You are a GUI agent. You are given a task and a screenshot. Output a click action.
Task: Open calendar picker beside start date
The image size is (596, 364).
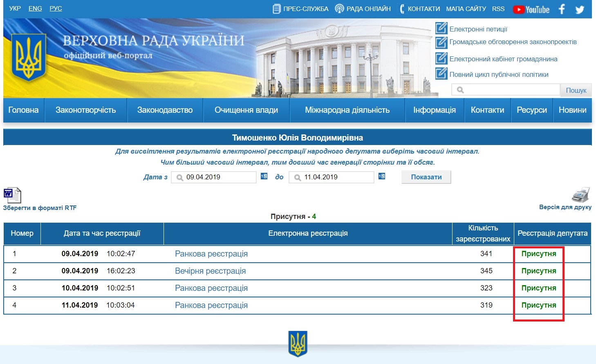click(264, 176)
